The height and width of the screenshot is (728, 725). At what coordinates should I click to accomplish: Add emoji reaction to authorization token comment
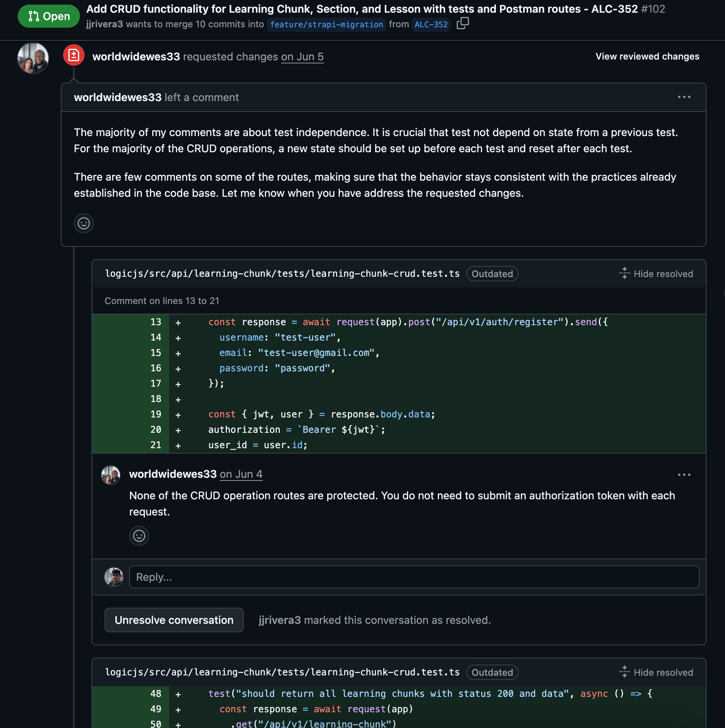(139, 536)
